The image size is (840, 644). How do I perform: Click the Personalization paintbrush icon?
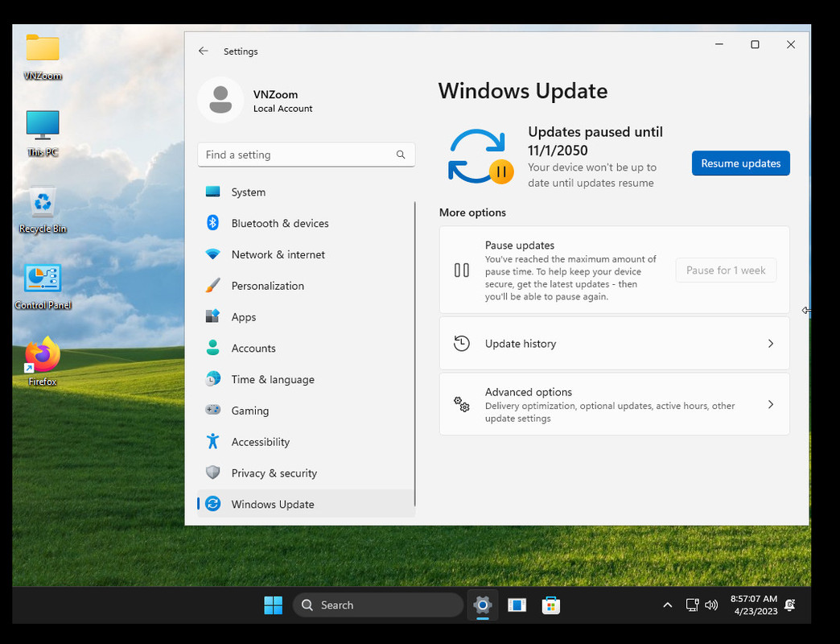[x=212, y=285]
